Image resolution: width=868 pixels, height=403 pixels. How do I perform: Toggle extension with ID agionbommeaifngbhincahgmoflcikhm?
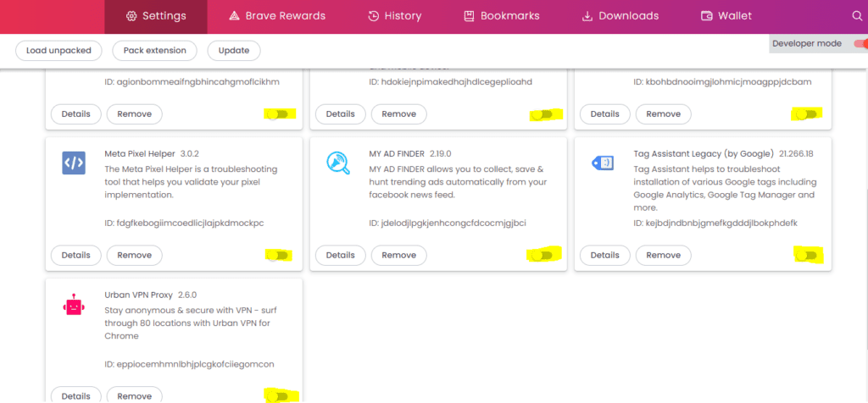click(x=278, y=114)
